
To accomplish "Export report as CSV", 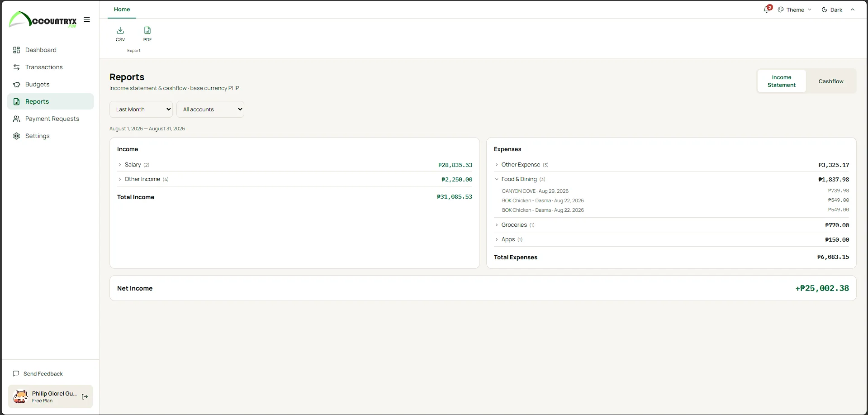I will (x=120, y=34).
